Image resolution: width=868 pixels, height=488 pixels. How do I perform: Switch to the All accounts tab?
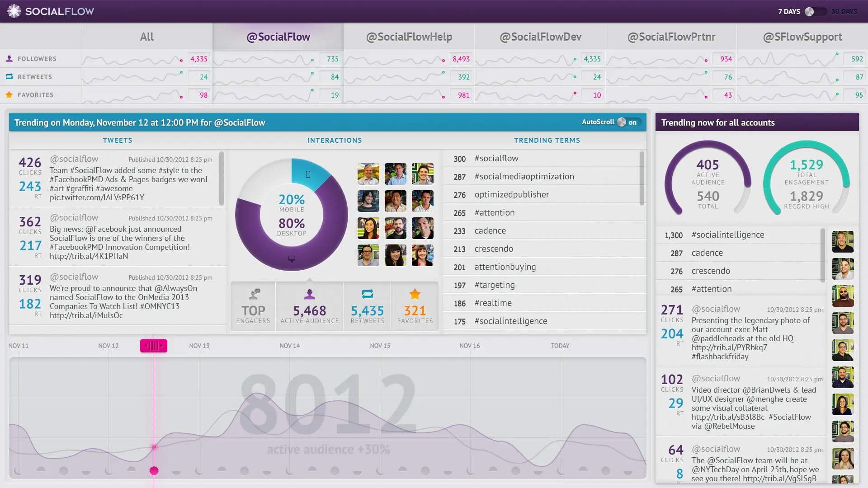coord(146,37)
